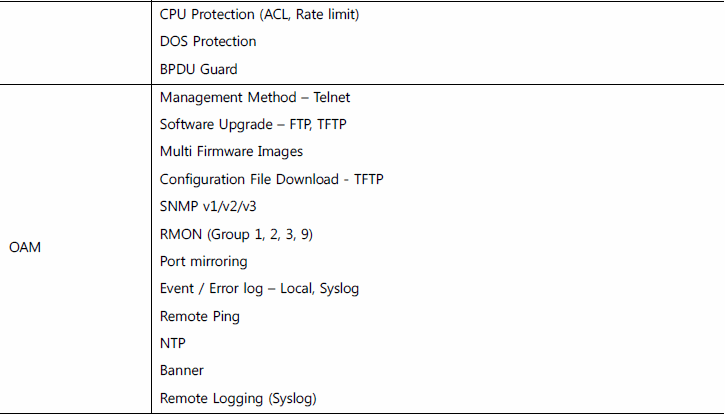
Task: Click the word Telnet in Management Method
Action: click(x=332, y=98)
